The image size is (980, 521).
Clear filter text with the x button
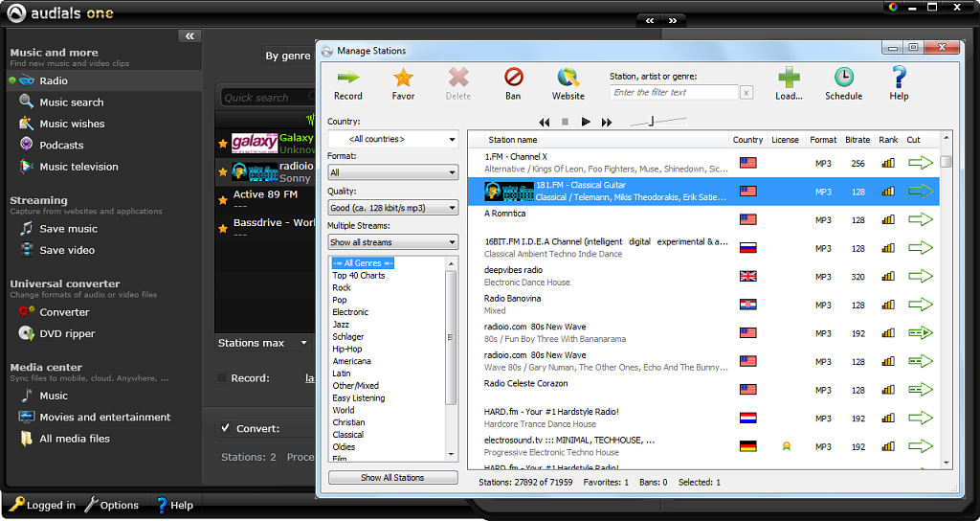(x=746, y=93)
